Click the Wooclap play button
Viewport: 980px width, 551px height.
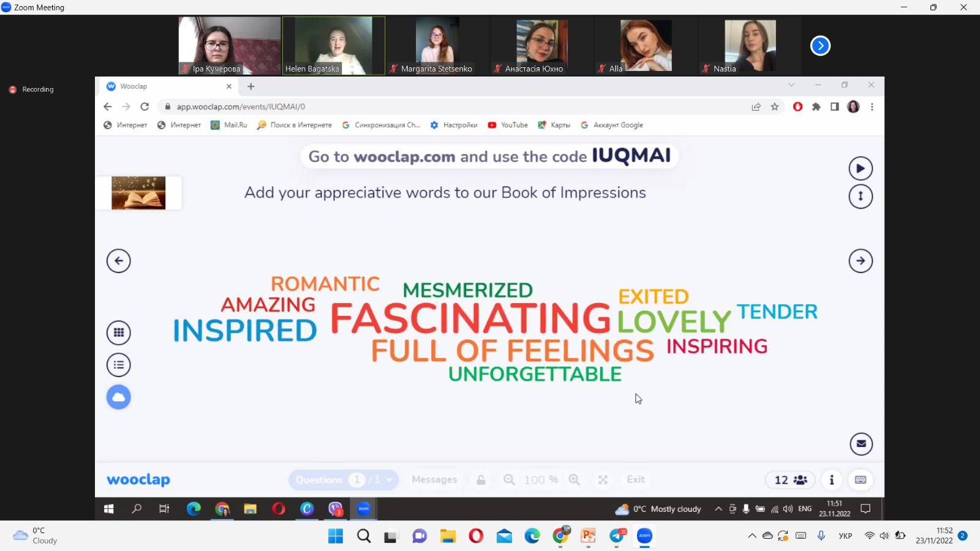(x=860, y=168)
